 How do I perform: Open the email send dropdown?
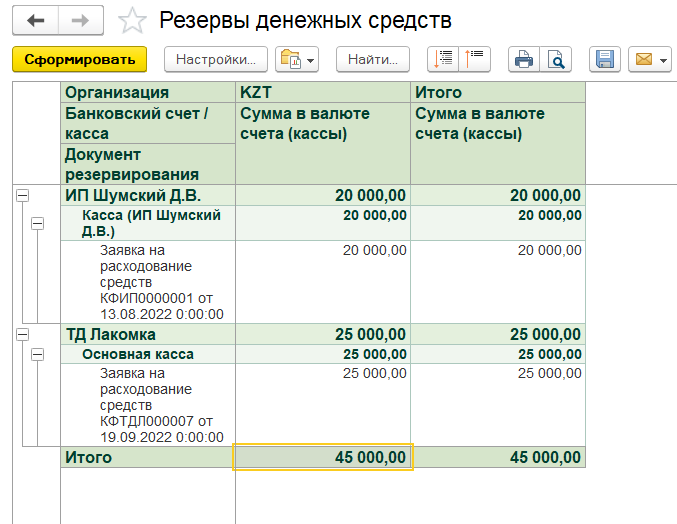(649, 60)
